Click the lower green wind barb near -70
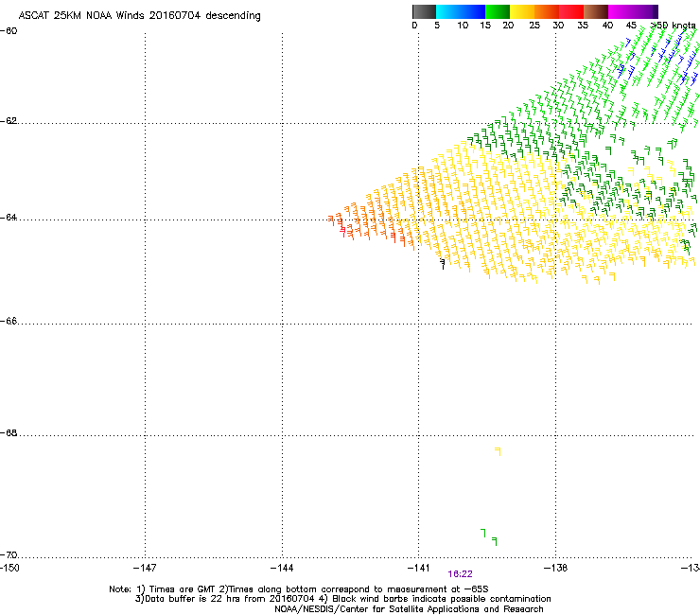Image resolution: width=700 pixels, height=615 pixels. click(494, 541)
